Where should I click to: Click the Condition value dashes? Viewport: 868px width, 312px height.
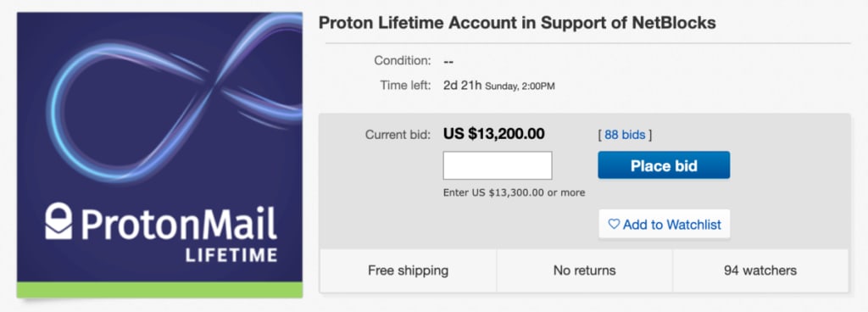(x=449, y=61)
